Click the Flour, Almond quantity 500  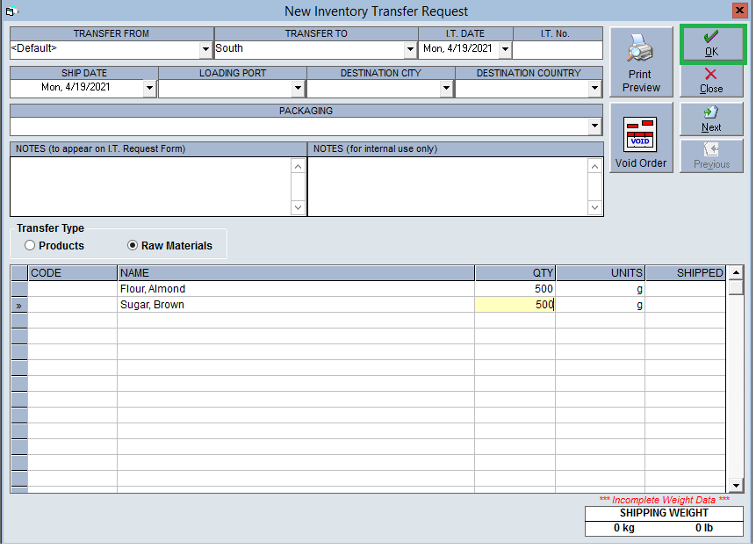517,290
